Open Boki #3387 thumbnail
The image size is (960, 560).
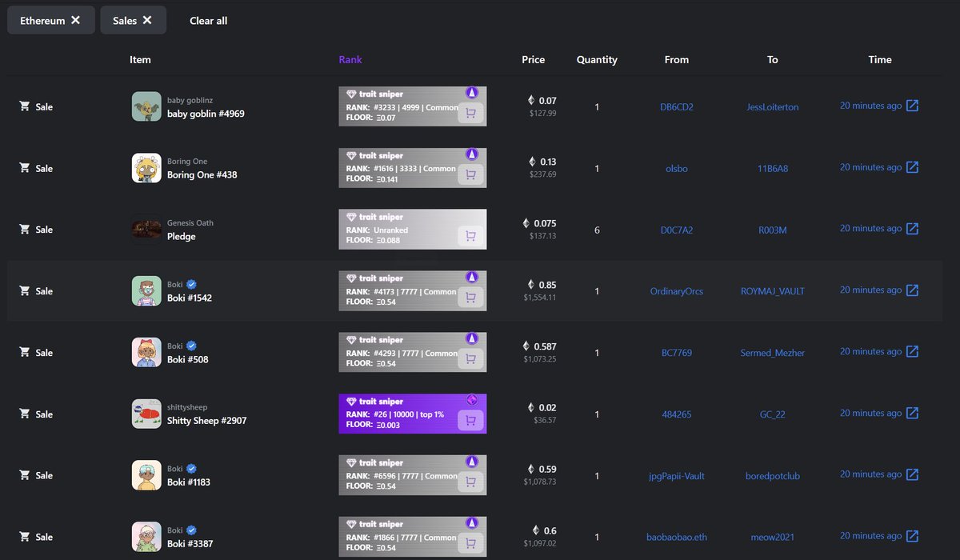[146, 537]
